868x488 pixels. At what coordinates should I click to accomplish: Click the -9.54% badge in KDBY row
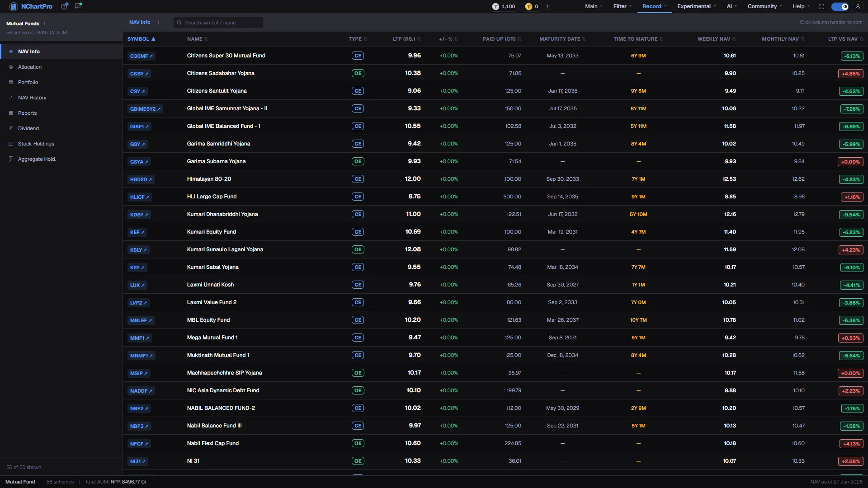pos(851,215)
